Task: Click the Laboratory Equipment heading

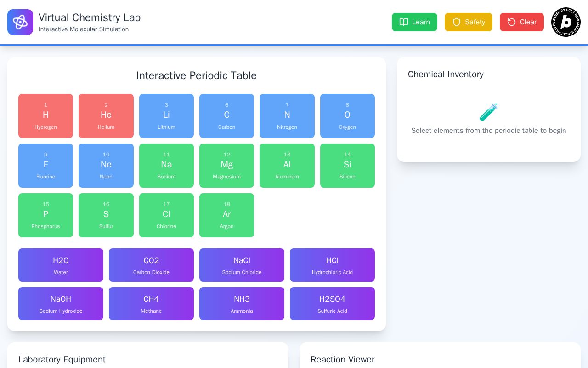Action: pos(62,360)
